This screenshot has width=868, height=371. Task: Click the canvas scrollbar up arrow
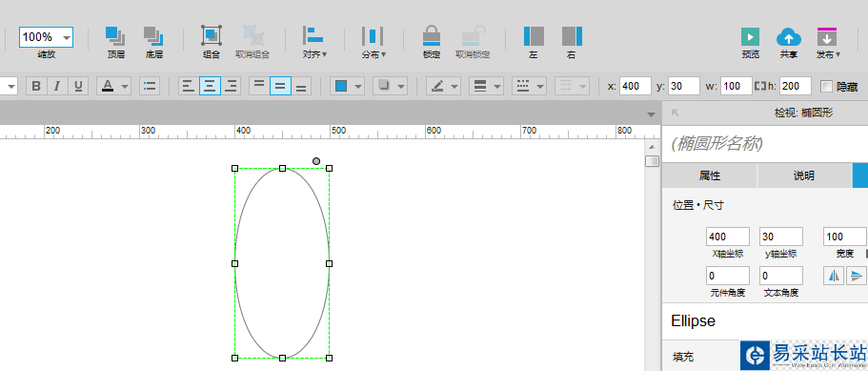click(652, 147)
